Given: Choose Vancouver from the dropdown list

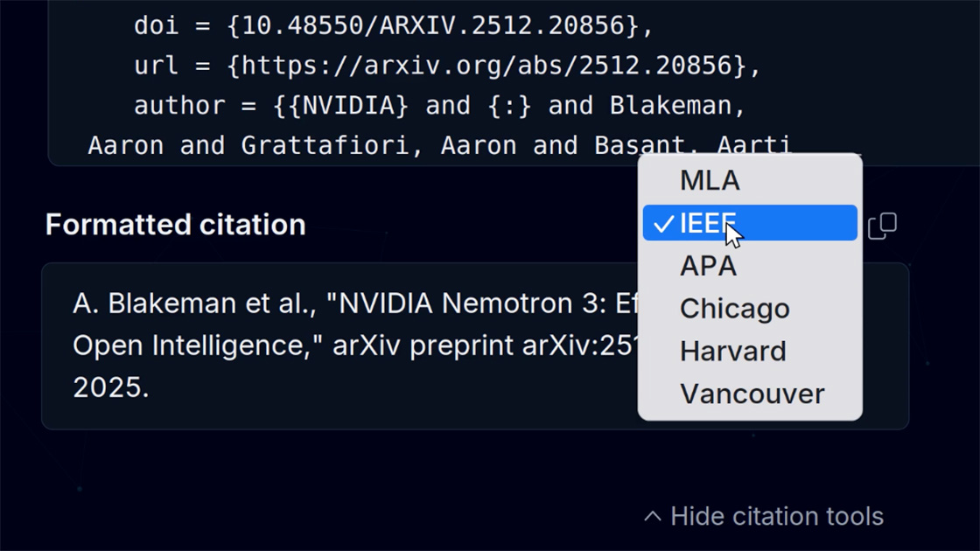Looking at the screenshot, I should 750,394.
